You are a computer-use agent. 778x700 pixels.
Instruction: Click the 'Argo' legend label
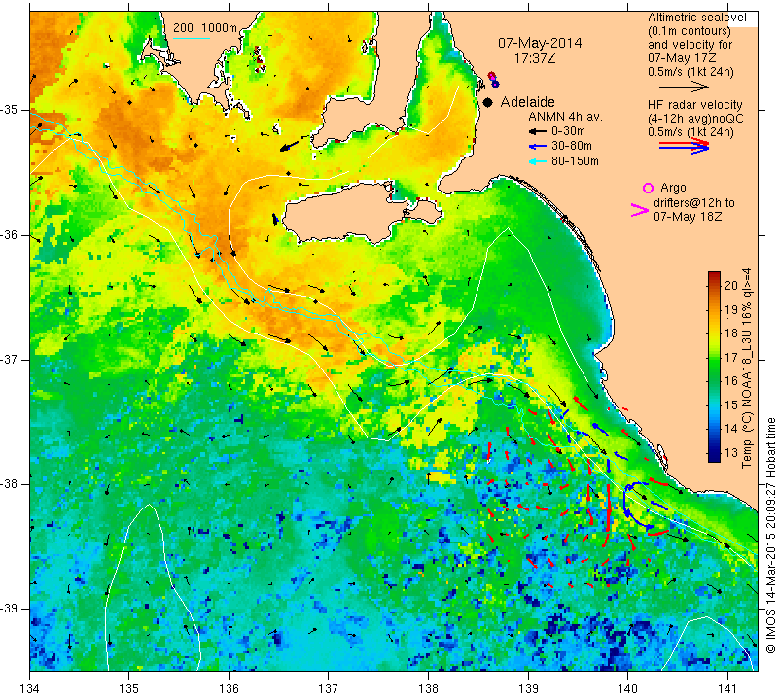(x=673, y=188)
